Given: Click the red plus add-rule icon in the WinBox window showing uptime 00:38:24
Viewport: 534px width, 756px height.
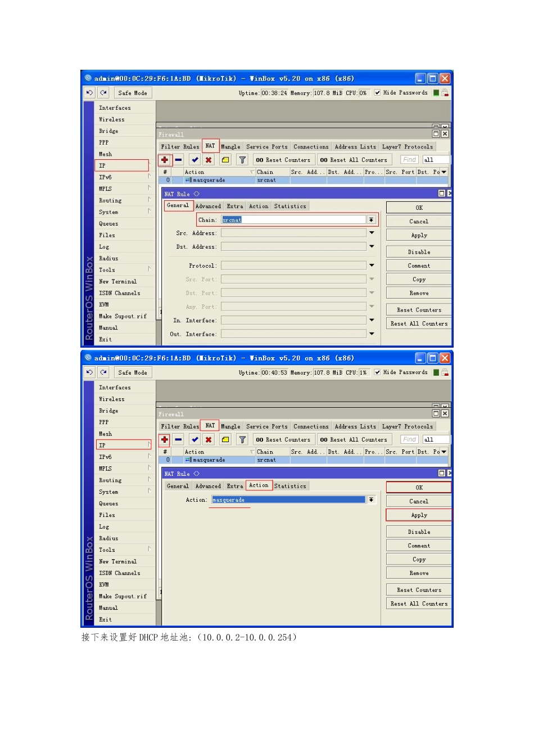Looking at the screenshot, I should coord(165,160).
